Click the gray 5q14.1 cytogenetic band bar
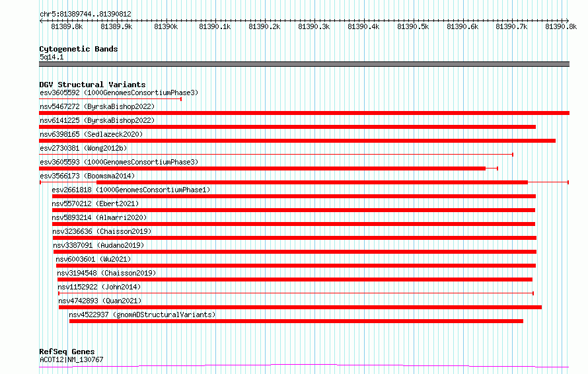Image resolution: width=588 pixels, height=374 pixels. pyautogui.click(x=304, y=64)
